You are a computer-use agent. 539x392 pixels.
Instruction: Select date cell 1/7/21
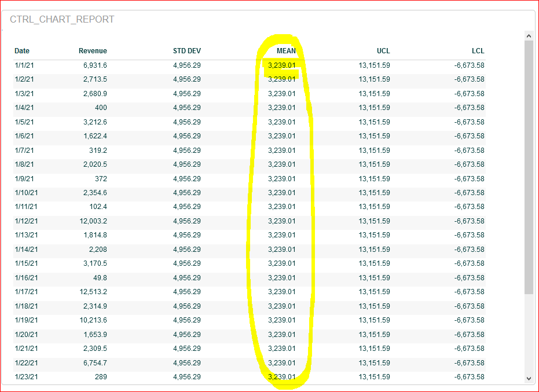click(x=24, y=151)
